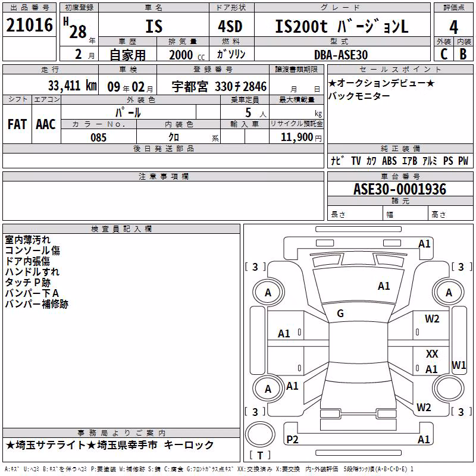Click interior grade B
The width and height of the screenshot is (476, 476).
pyautogui.click(x=463, y=54)
